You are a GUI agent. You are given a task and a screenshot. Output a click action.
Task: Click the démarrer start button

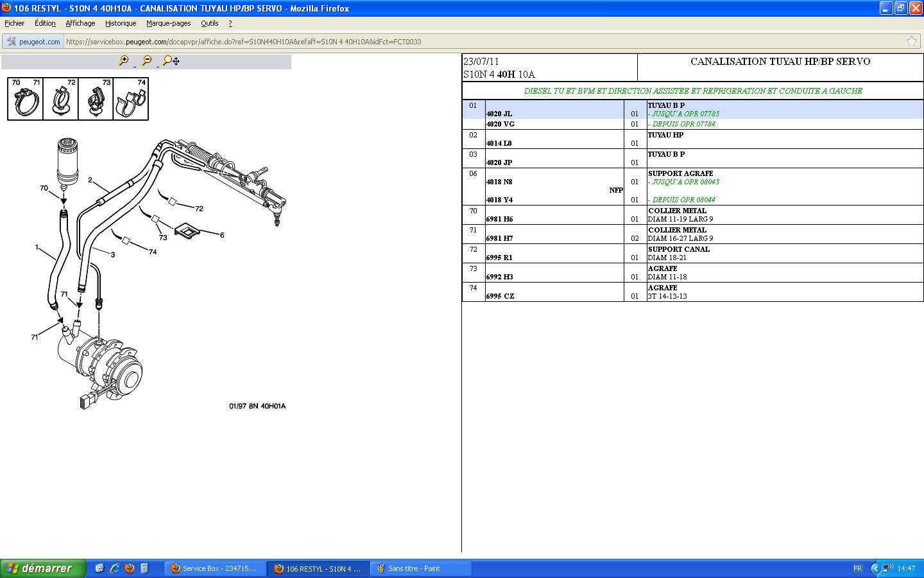[43, 568]
